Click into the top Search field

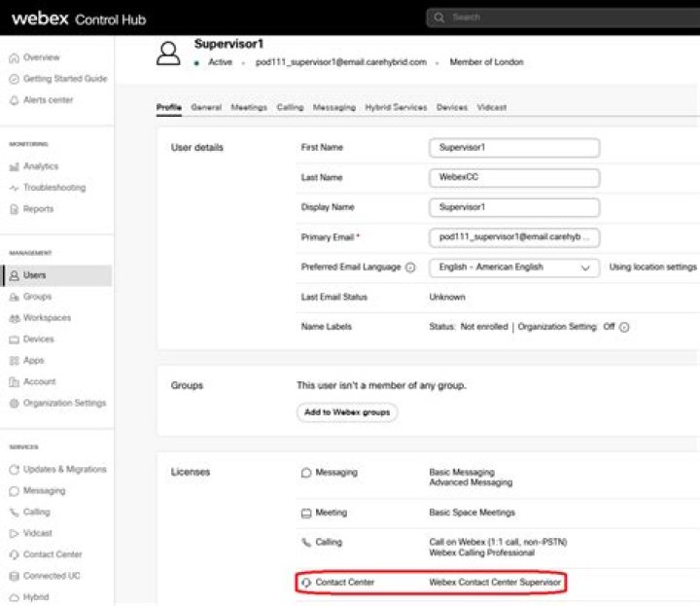pos(563,18)
